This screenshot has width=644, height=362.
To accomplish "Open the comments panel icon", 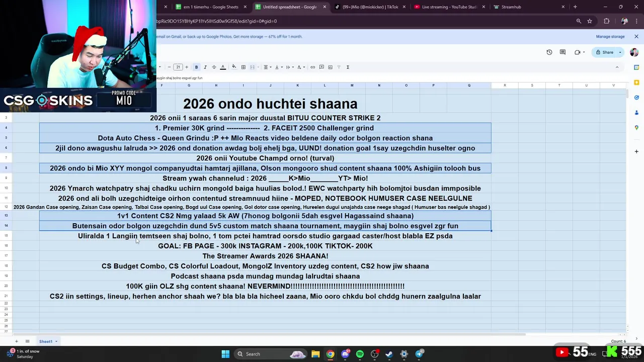I will tap(562, 52).
